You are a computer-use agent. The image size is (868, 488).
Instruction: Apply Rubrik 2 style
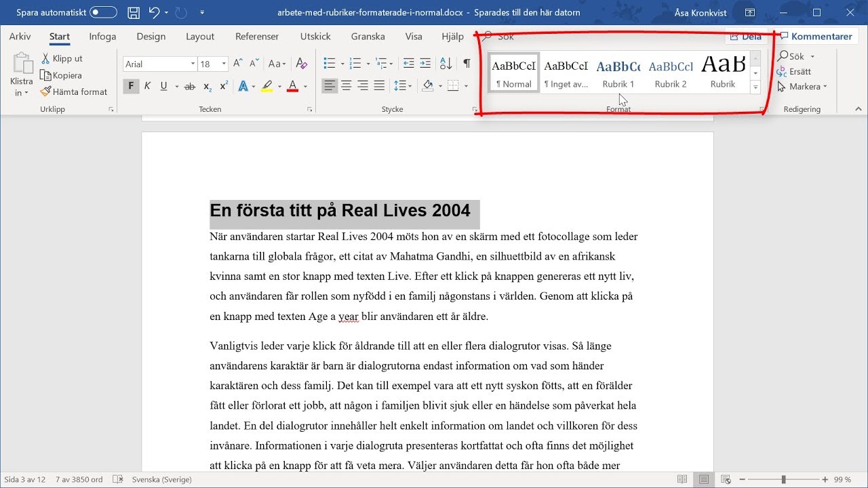[x=671, y=73]
